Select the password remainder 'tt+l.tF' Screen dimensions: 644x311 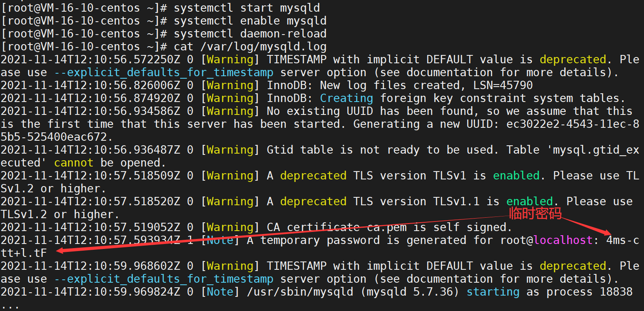[x=24, y=253]
